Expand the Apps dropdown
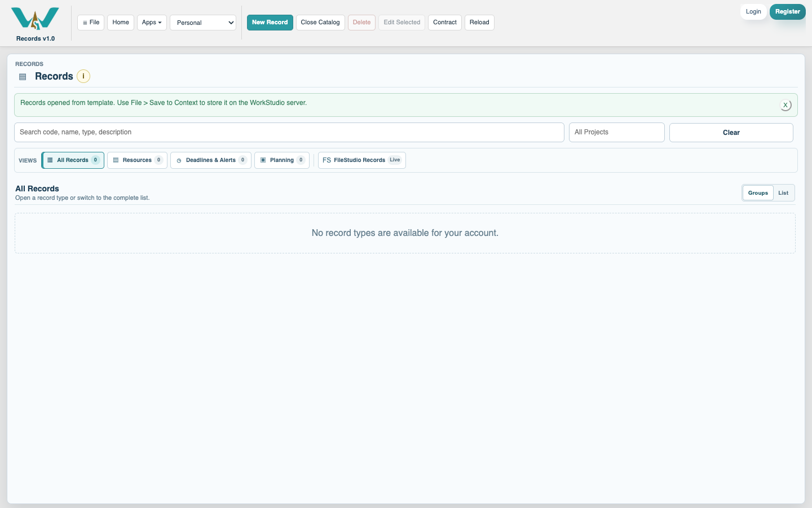 [x=152, y=23]
